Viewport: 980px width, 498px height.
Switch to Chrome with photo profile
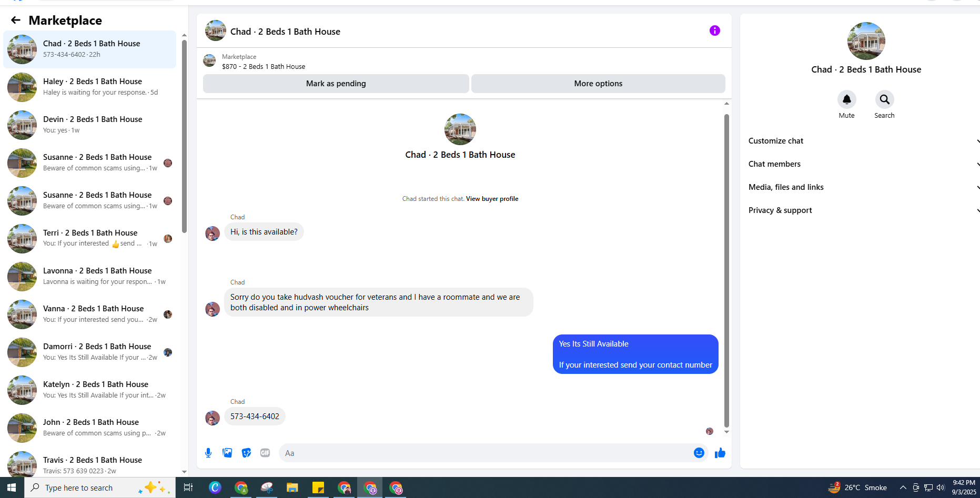point(344,487)
